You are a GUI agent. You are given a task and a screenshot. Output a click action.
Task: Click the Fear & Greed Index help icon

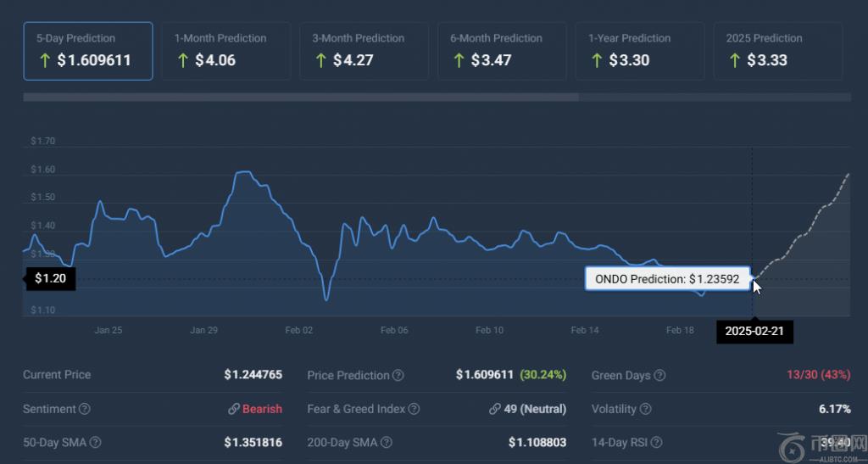click(414, 410)
